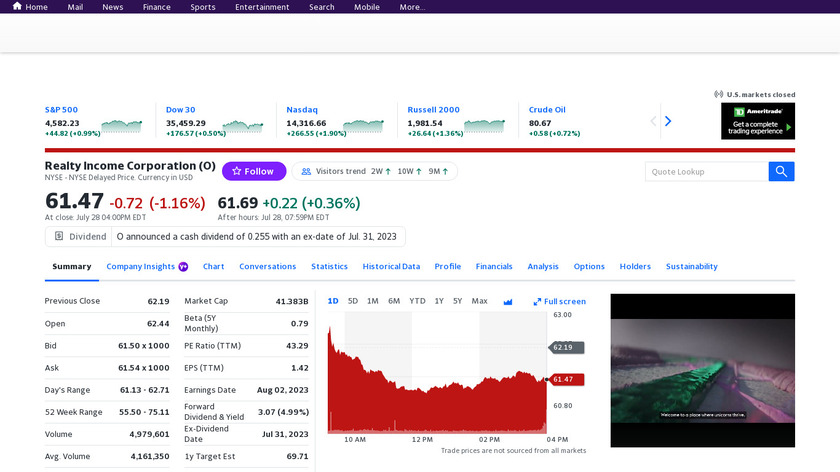
Task: Click the blue search magnifier button
Action: tap(781, 172)
